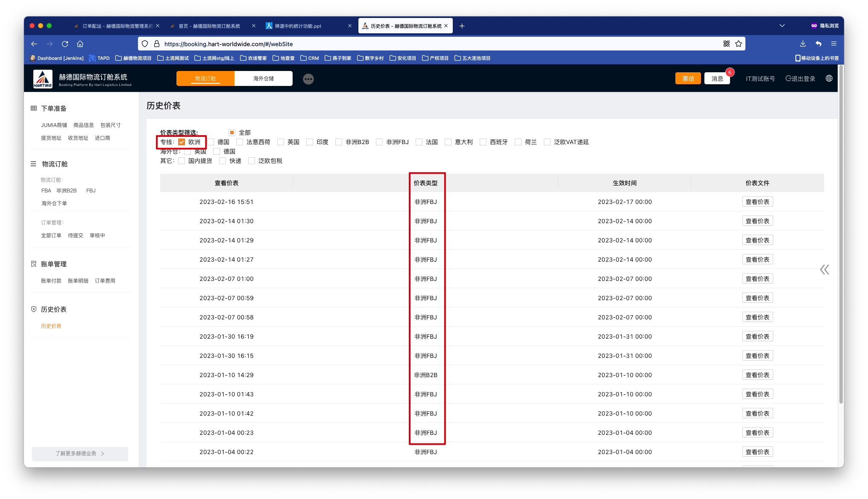This screenshot has width=868, height=499.
Task: Bookmark page with the star icon
Action: point(739,44)
